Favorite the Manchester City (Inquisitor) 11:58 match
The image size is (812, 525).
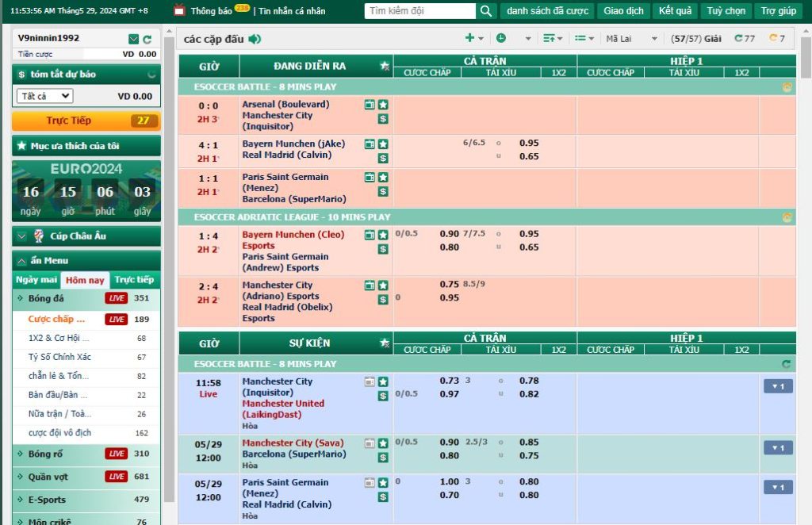point(383,381)
